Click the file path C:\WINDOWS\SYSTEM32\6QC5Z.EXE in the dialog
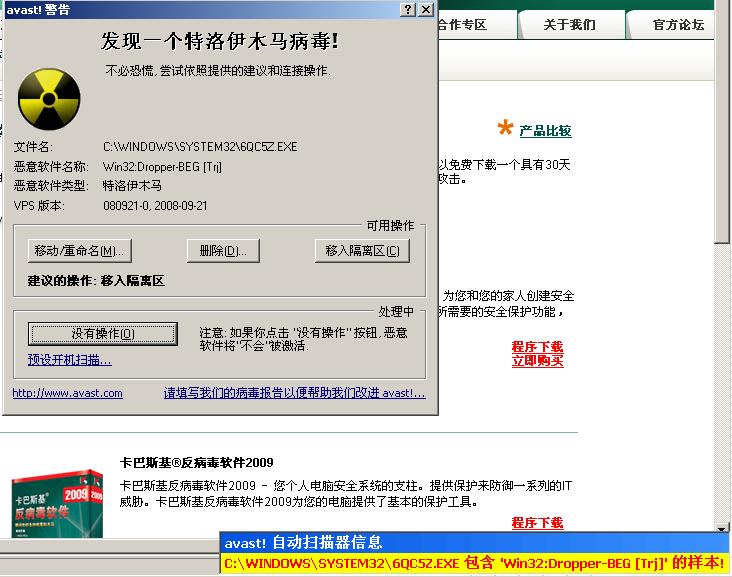This screenshot has width=732, height=577. click(x=200, y=147)
